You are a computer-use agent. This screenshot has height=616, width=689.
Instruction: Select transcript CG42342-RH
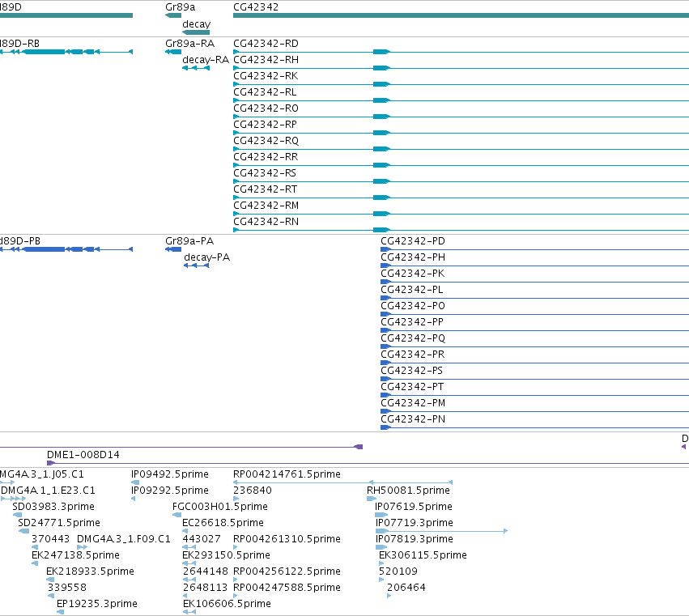[x=266, y=60]
